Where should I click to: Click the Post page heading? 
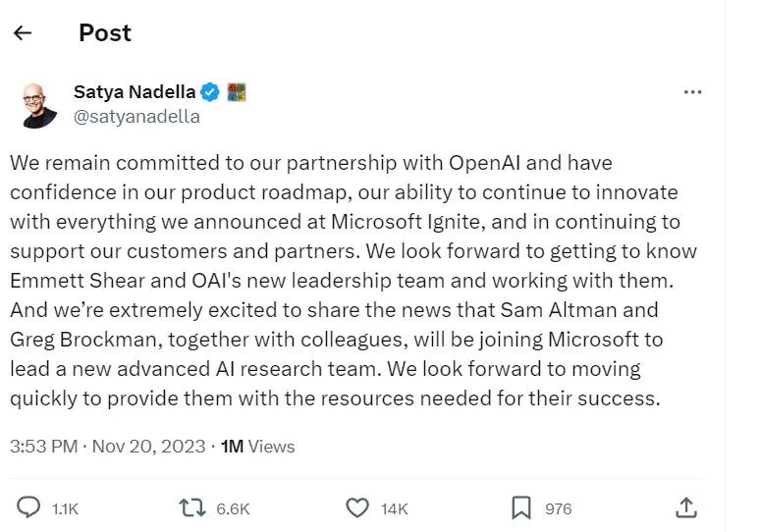(x=105, y=32)
